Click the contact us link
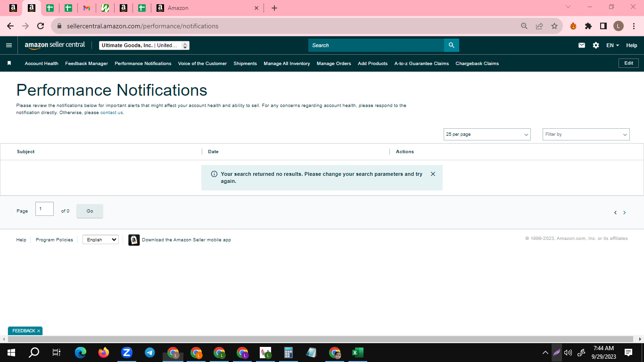644x362 pixels. [112, 113]
